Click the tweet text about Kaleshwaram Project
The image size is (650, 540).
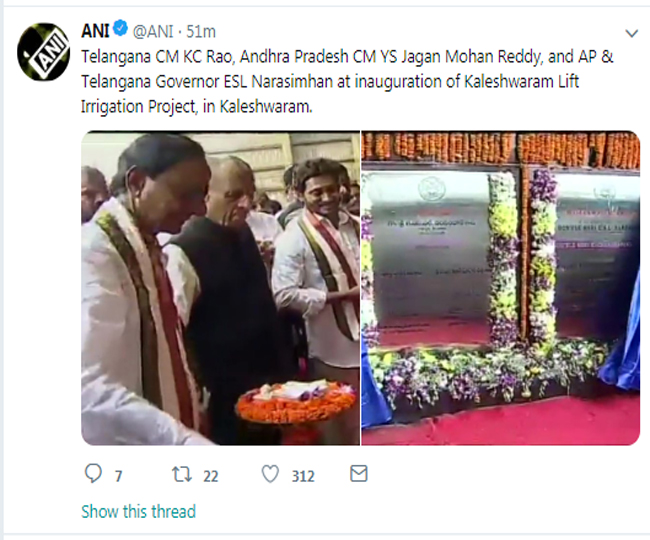347,82
